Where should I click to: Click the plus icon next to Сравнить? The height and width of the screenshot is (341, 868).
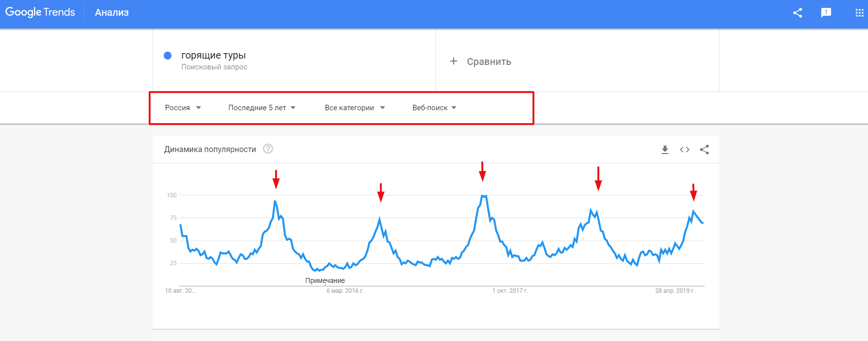pos(454,61)
